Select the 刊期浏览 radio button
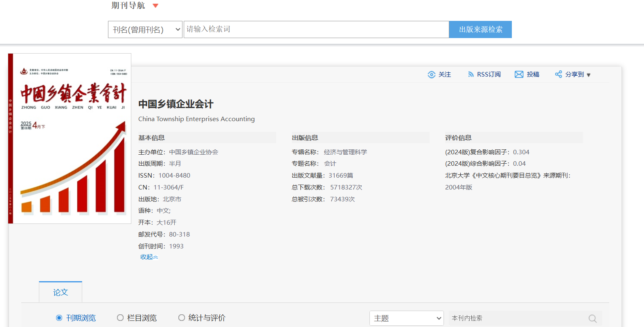644x327 pixels. tap(59, 318)
